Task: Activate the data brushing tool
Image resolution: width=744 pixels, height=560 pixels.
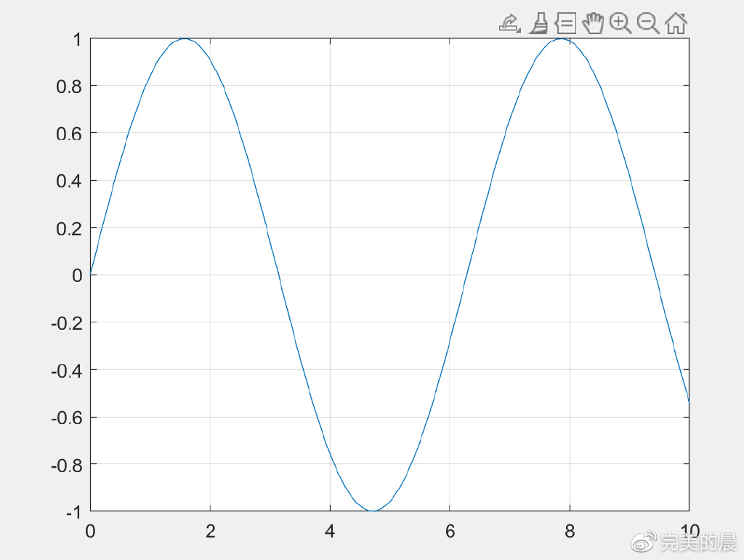Action: point(539,23)
